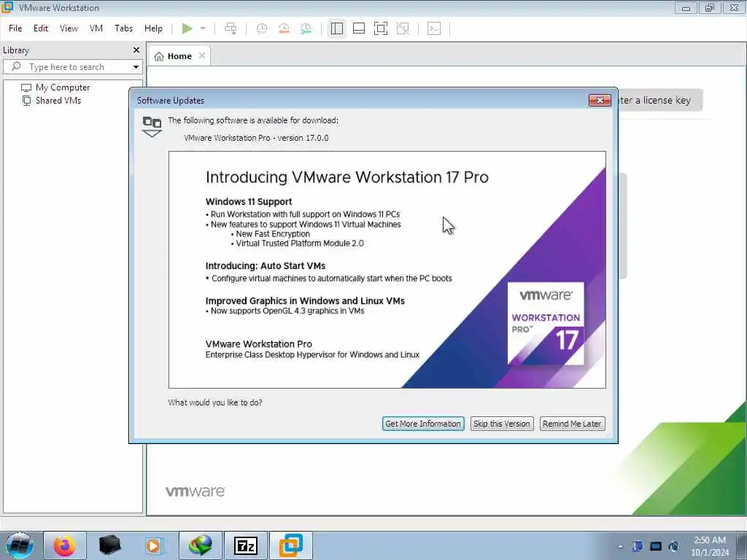
Task: Click 'Improved Graphics in Windows and Linux VMs'
Action: coord(305,301)
